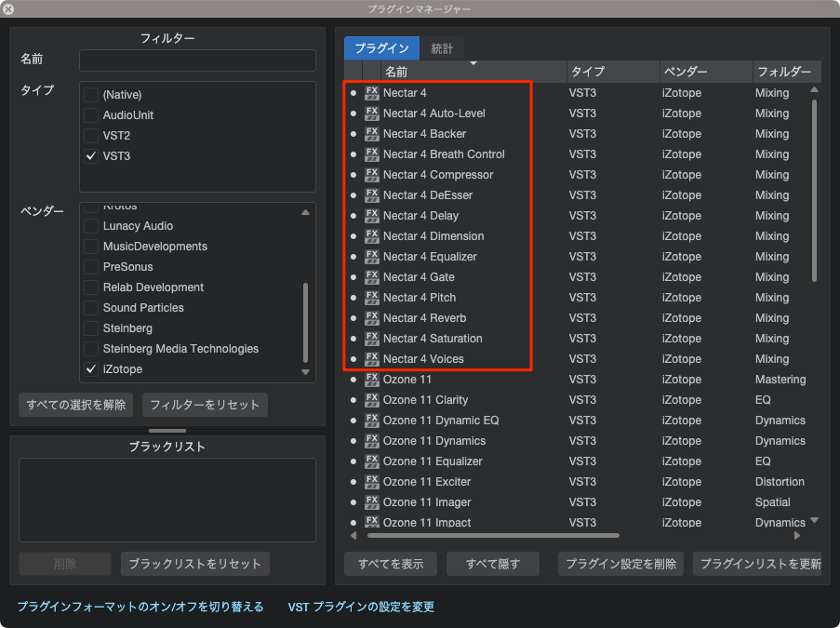Enable the (Native) type filter checkbox
840x628 pixels.
(91, 95)
